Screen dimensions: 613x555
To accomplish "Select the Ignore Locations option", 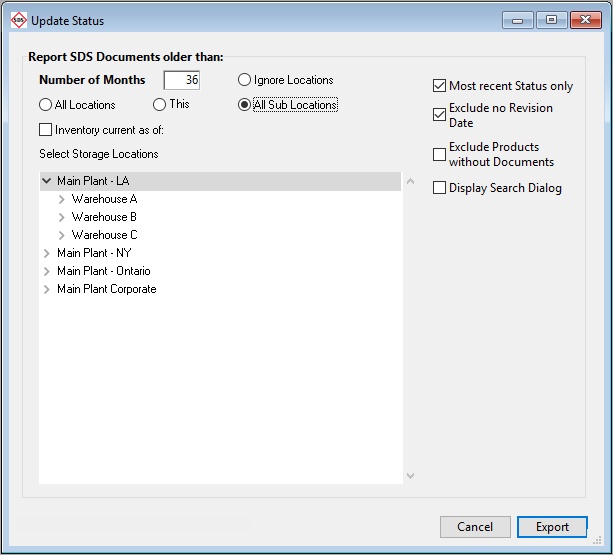I will [245, 80].
